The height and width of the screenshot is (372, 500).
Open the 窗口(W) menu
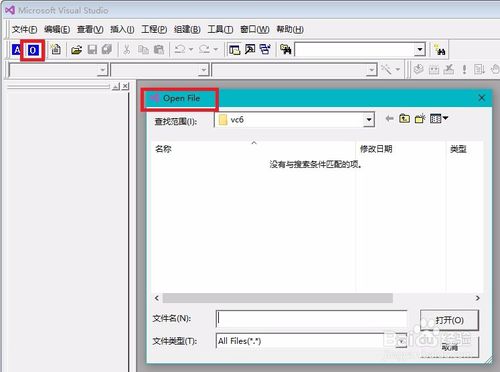255,30
